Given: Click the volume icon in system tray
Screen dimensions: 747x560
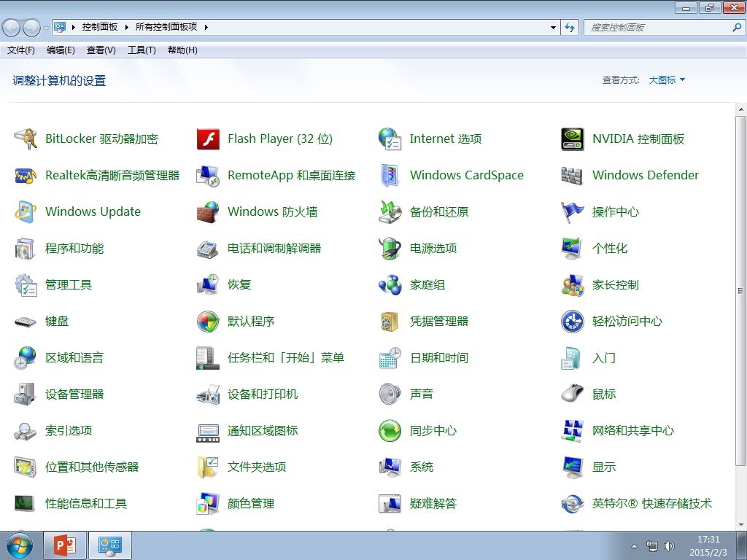Looking at the screenshot, I should pos(670,546).
